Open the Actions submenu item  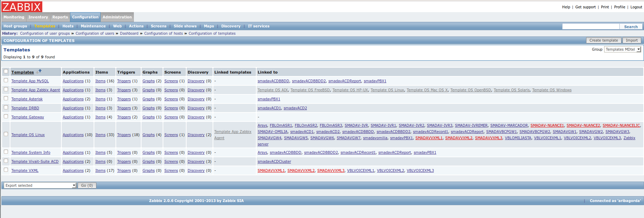click(136, 26)
